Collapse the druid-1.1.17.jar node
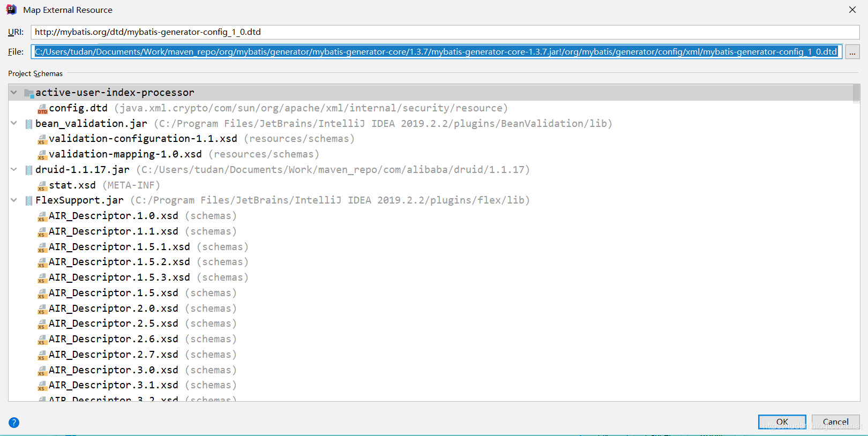This screenshot has height=436, width=868. (x=14, y=169)
